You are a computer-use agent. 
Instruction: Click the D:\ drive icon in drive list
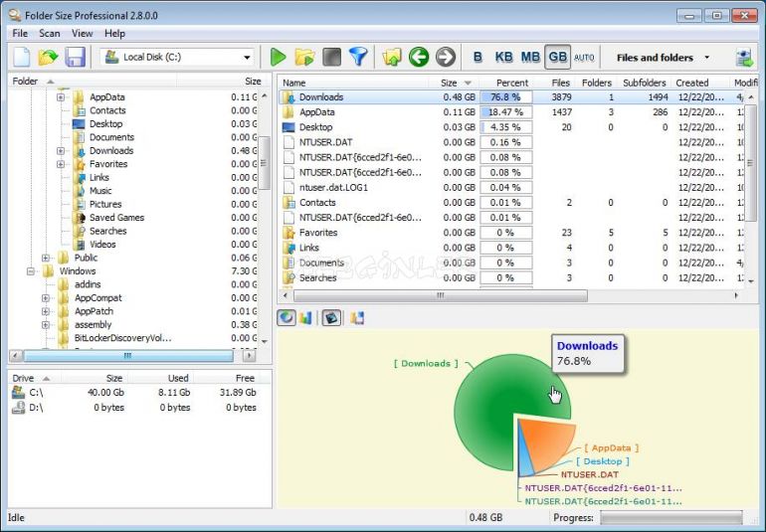pos(19,407)
